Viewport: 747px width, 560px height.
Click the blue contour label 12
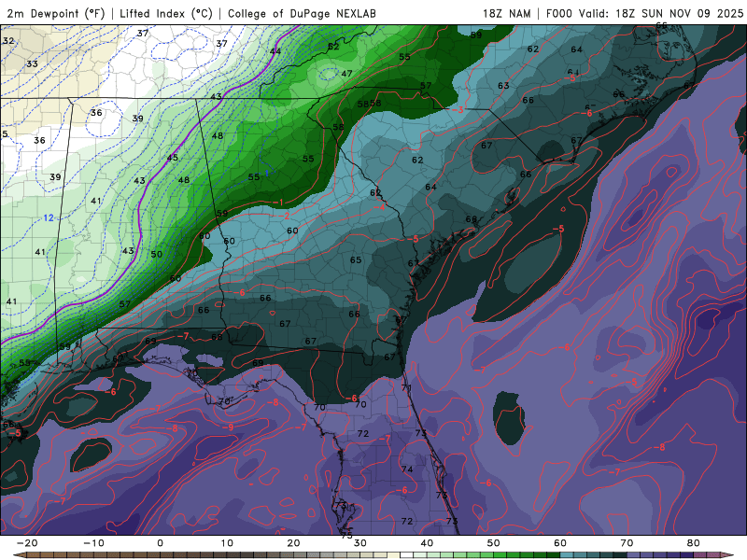coord(49,218)
